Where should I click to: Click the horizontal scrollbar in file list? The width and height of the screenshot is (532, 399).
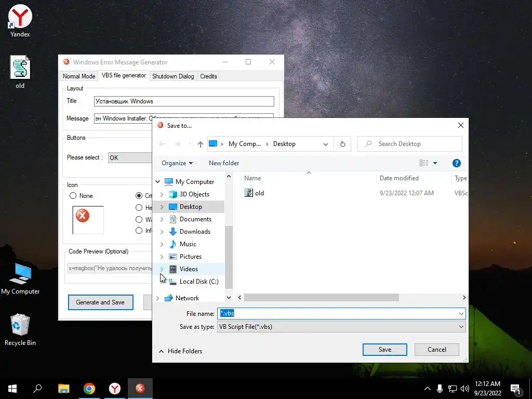(x=321, y=298)
